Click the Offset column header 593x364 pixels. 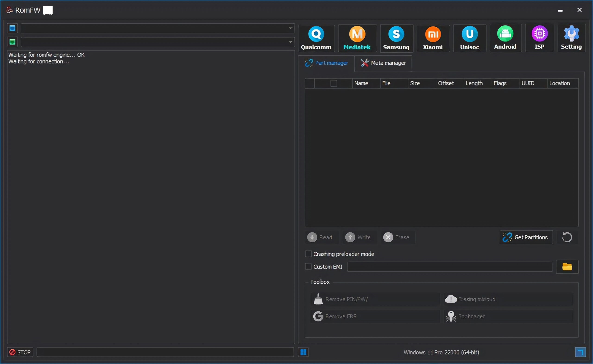pyautogui.click(x=450, y=83)
